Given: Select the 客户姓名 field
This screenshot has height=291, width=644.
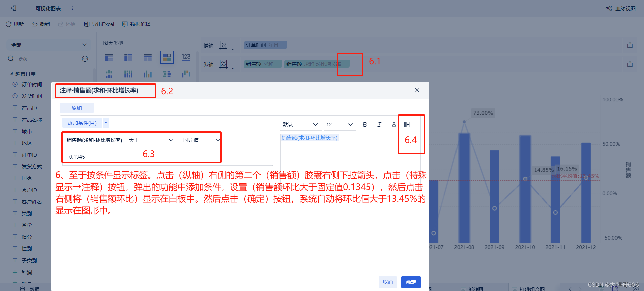Looking at the screenshot, I should (x=32, y=202).
